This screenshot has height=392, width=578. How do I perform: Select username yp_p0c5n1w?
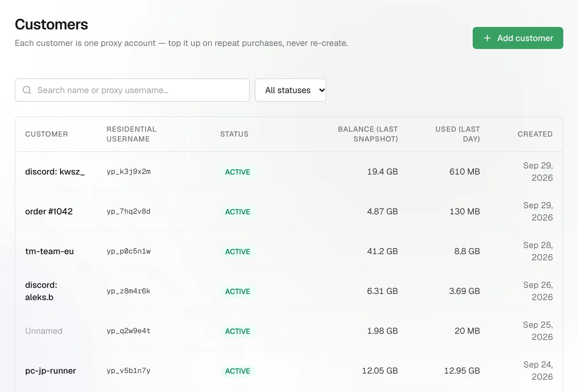pyautogui.click(x=129, y=251)
